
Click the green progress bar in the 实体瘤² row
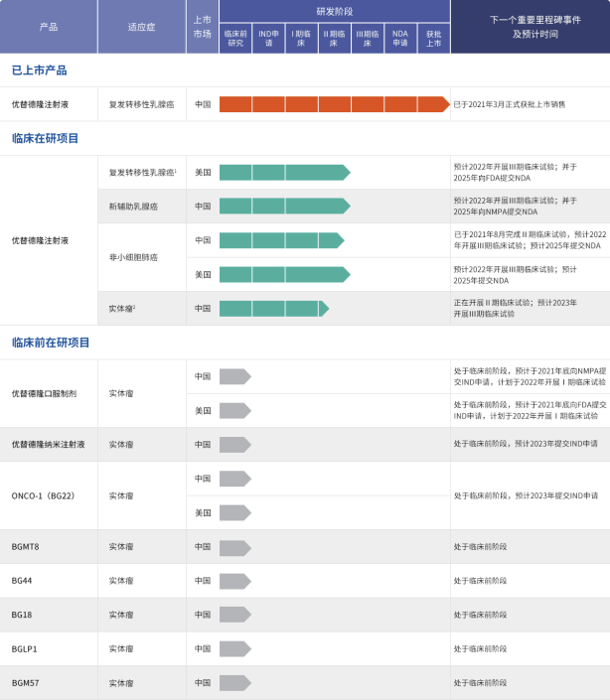(273, 309)
